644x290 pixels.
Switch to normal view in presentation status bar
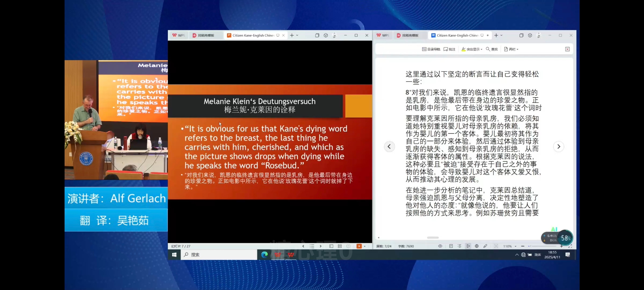pyautogui.click(x=331, y=246)
